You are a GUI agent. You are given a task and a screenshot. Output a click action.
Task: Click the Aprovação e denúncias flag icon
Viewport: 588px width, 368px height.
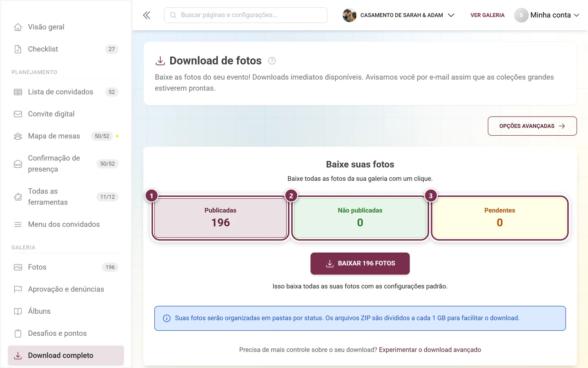18,289
